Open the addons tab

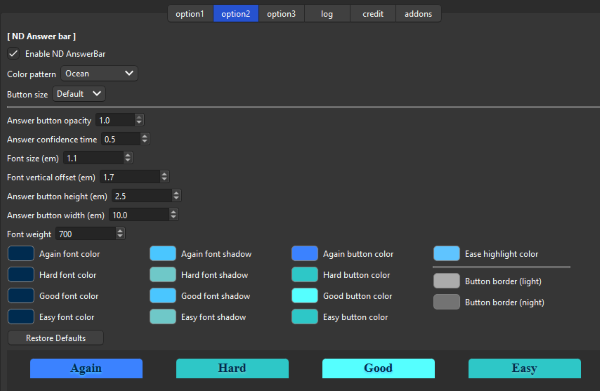point(418,14)
